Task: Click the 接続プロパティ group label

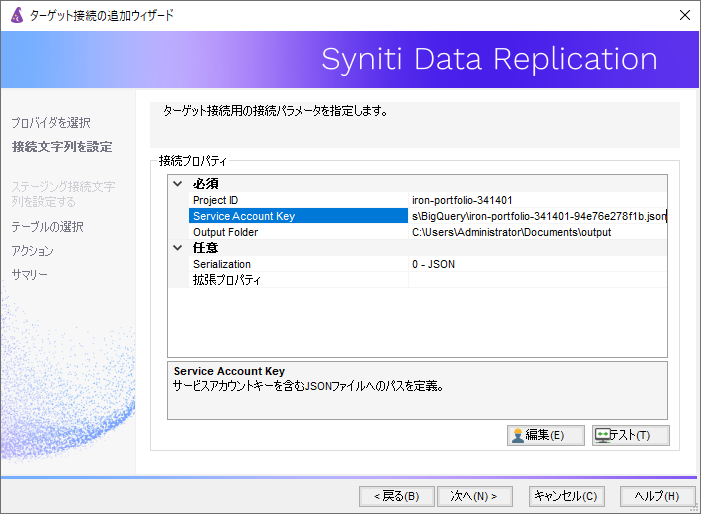Action: coord(193,161)
